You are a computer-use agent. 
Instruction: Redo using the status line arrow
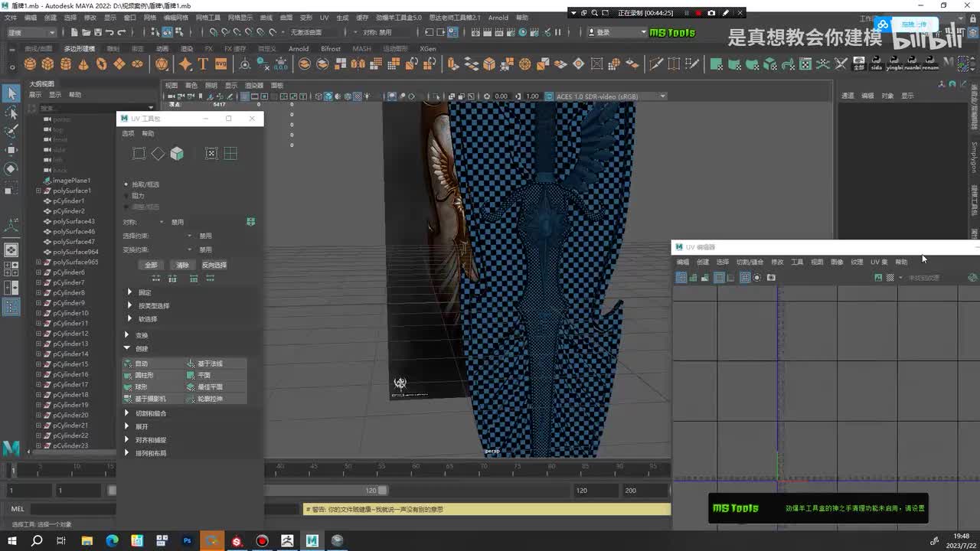pyautogui.click(x=122, y=32)
